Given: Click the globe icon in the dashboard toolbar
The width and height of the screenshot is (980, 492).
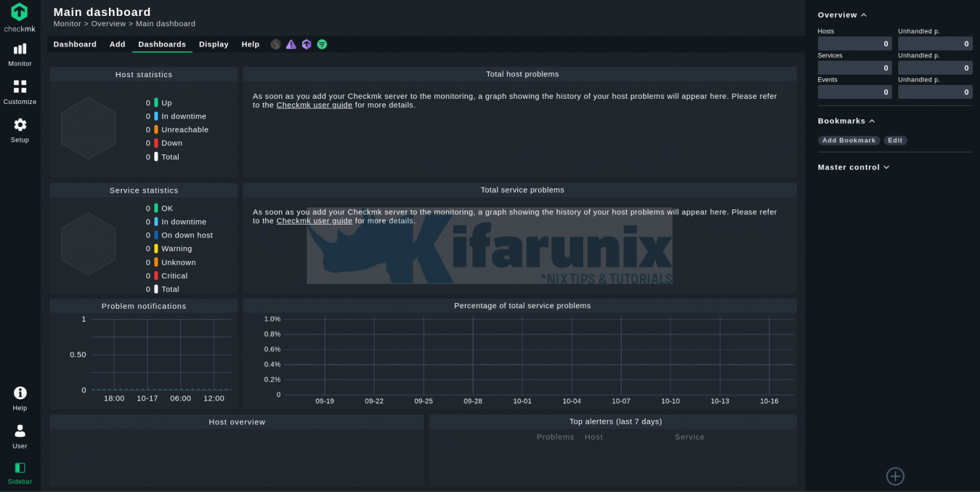Looking at the screenshot, I should [275, 44].
